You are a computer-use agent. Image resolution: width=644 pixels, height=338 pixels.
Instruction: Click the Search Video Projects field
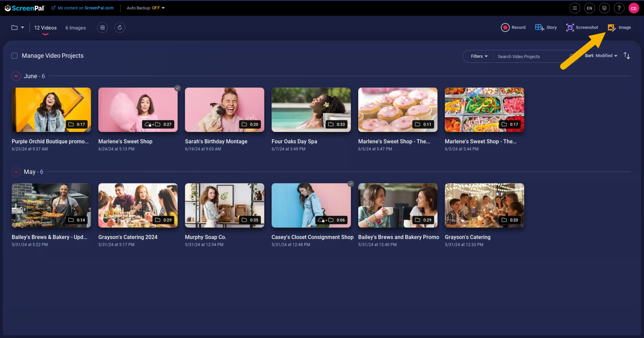tap(533, 57)
